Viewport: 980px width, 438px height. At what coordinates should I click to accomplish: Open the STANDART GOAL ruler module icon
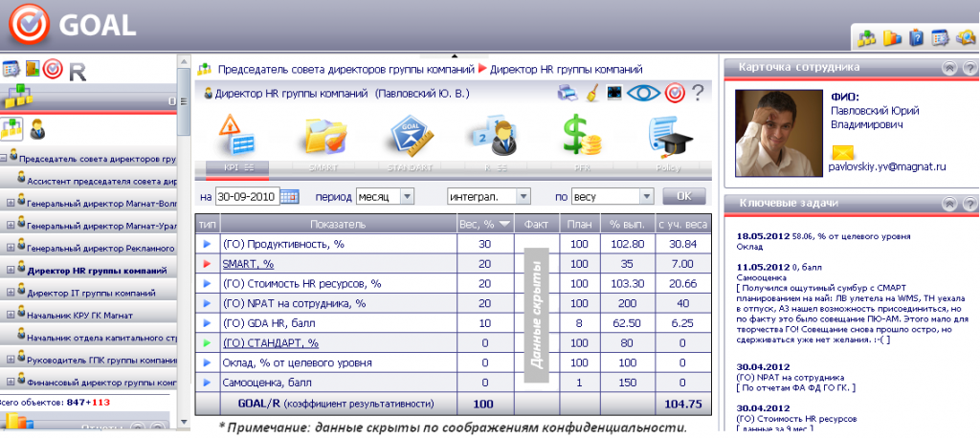(x=411, y=136)
